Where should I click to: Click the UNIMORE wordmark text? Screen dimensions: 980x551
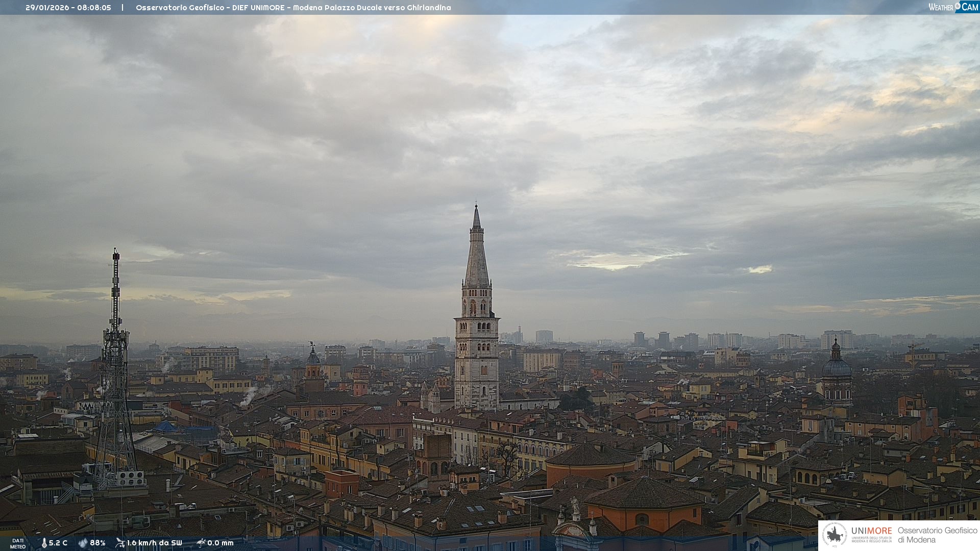(x=871, y=531)
